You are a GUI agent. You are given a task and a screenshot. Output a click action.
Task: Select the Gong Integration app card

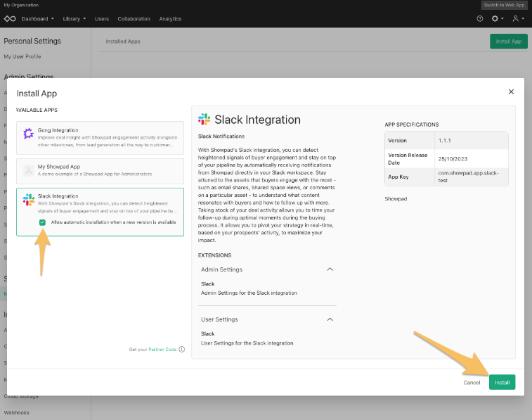pyautogui.click(x=100, y=138)
